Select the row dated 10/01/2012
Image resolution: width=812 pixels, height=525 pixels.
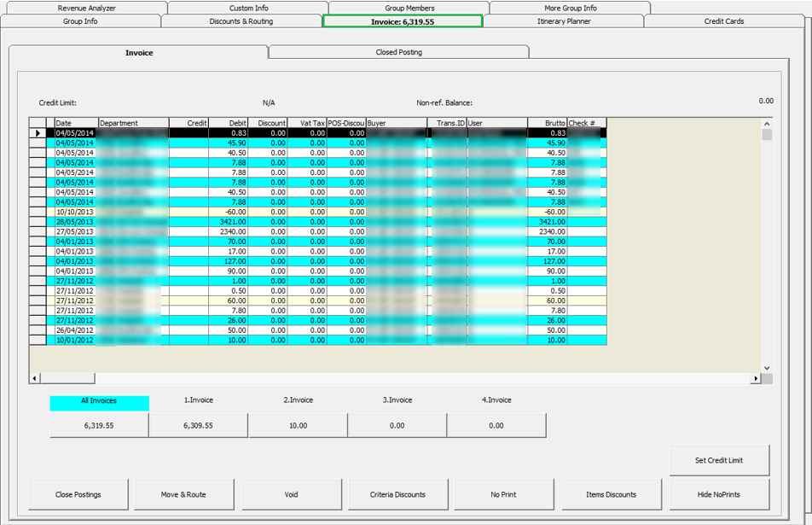(x=317, y=340)
